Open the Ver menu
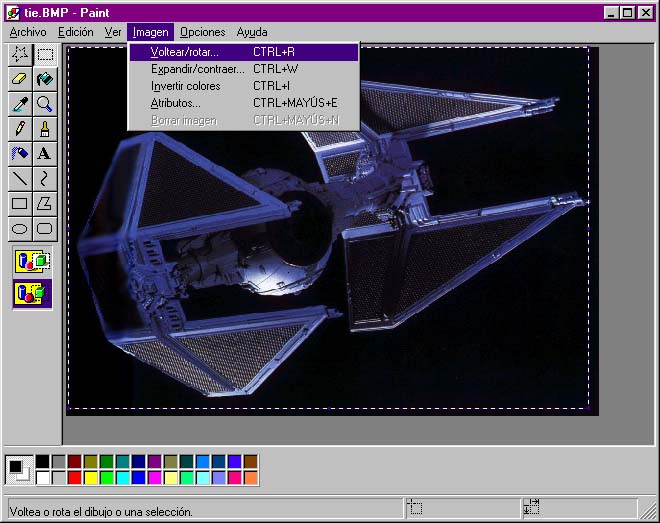 pyautogui.click(x=113, y=32)
